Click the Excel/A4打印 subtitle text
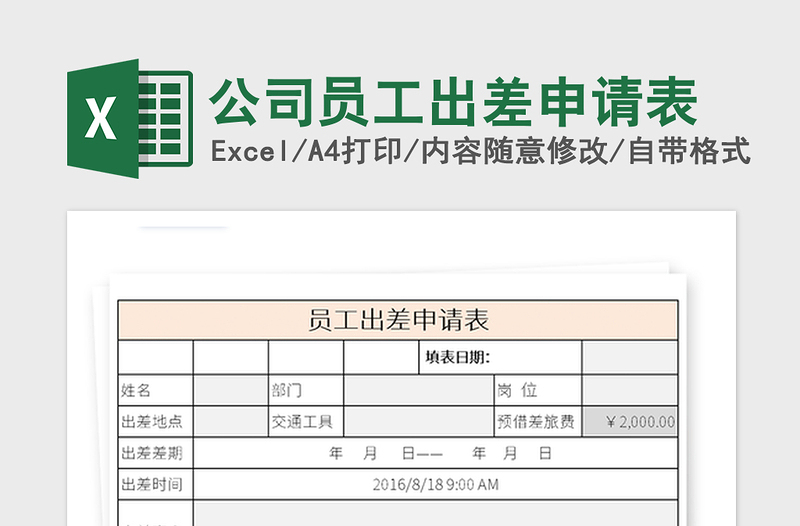The image size is (800, 526). click(480, 152)
